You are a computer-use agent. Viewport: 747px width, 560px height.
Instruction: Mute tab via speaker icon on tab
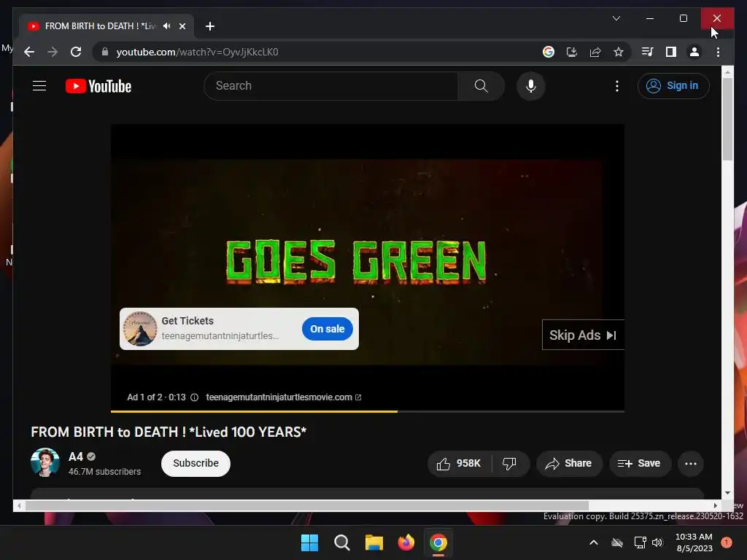pyautogui.click(x=167, y=26)
